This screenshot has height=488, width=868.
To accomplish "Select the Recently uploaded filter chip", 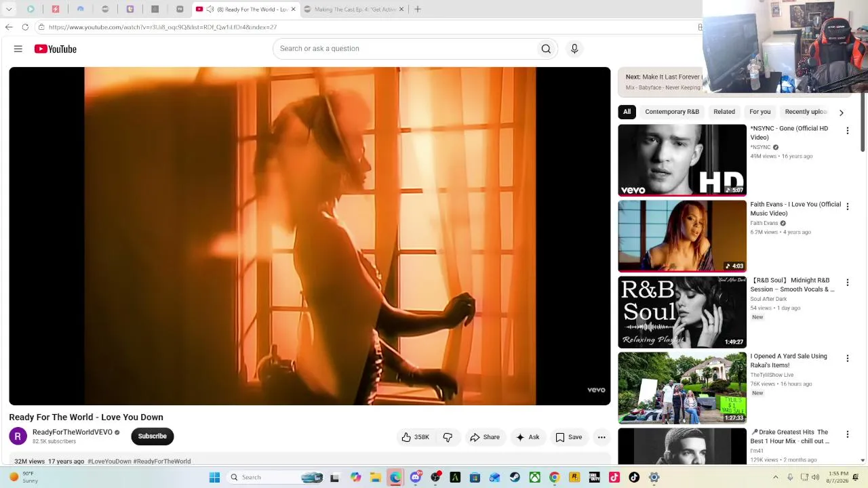I will tap(806, 112).
